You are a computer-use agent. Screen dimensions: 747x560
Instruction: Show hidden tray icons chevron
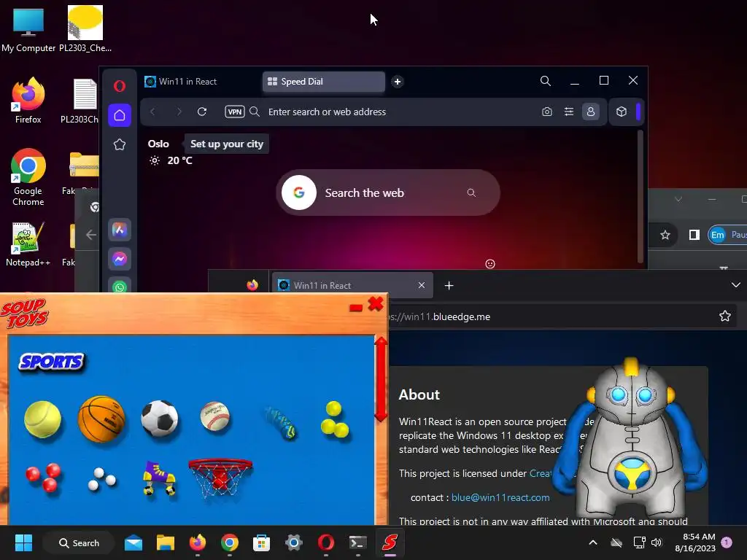tap(593, 542)
